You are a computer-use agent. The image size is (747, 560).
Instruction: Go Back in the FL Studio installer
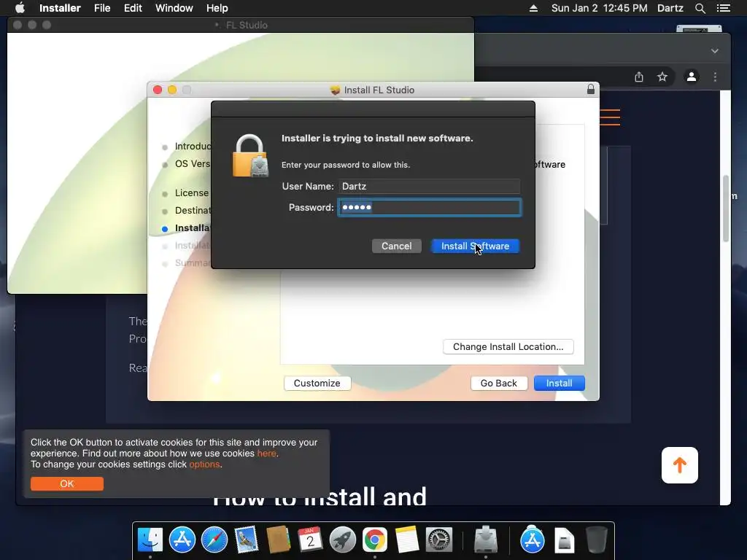pos(499,384)
